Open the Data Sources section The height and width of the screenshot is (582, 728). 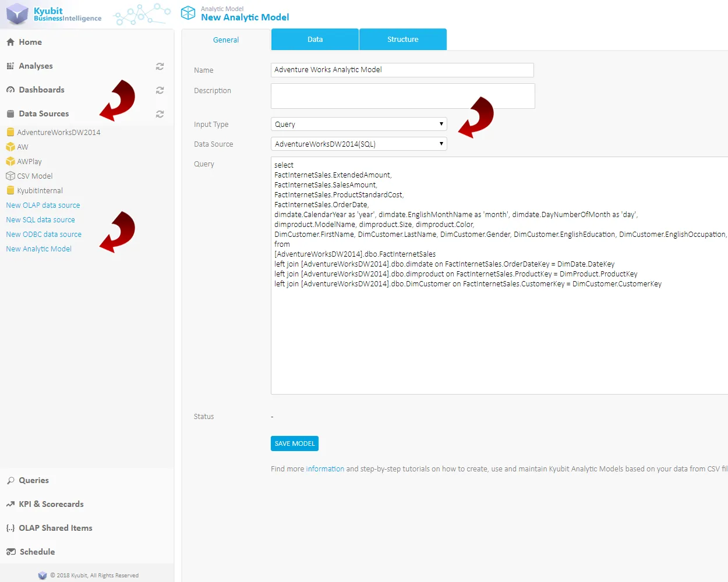click(44, 113)
